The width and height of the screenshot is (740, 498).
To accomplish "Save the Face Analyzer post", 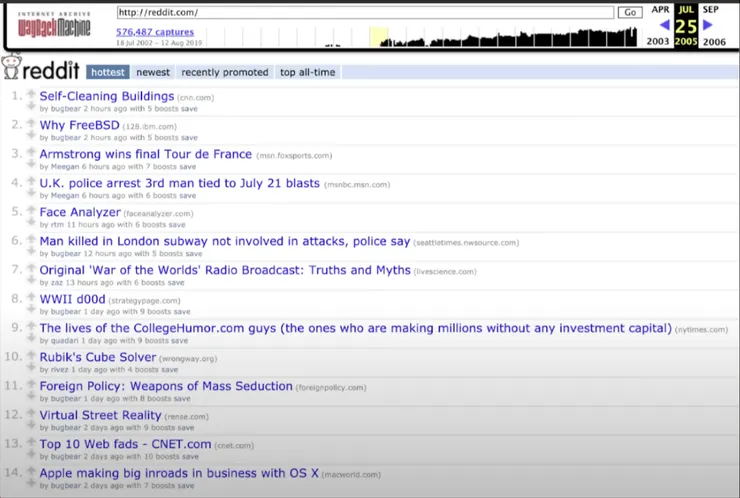I will pyautogui.click(x=177, y=225).
